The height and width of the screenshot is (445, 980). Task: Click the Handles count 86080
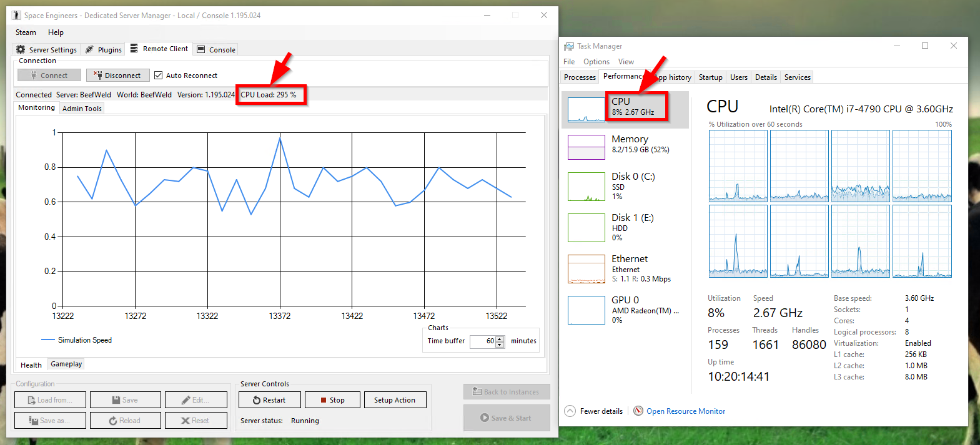tap(809, 345)
